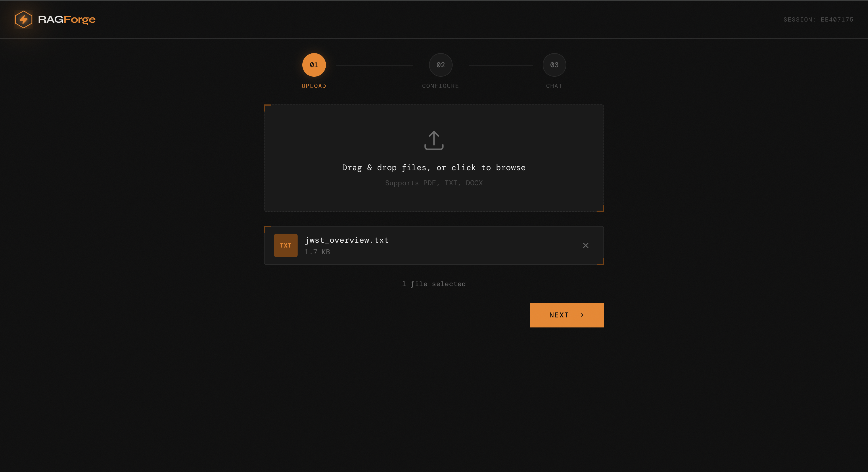Click the TXT file type badge
The image size is (868, 472).
tap(285, 245)
